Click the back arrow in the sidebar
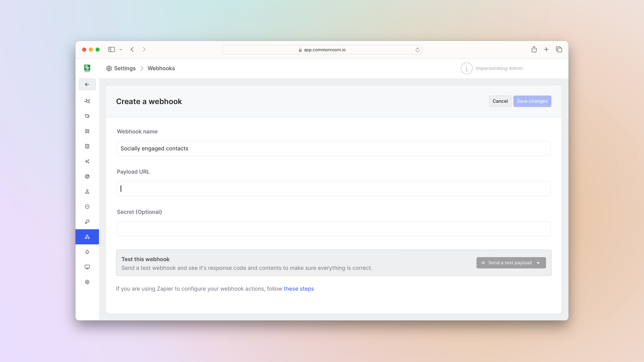The height and width of the screenshot is (362, 644). (x=87, y=85)
